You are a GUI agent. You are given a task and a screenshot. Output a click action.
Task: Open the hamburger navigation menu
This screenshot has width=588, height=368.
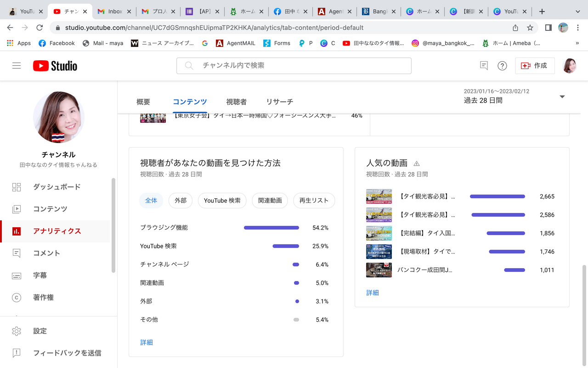17,66
